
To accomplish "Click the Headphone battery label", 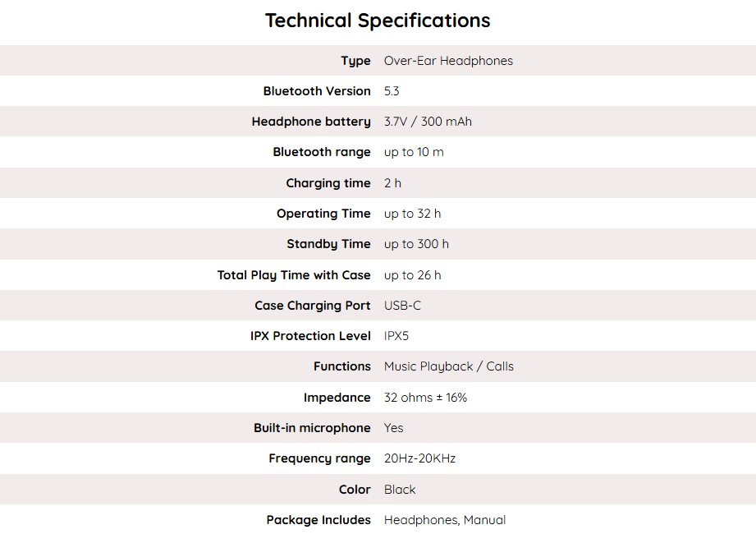I will tap(311, 122).
